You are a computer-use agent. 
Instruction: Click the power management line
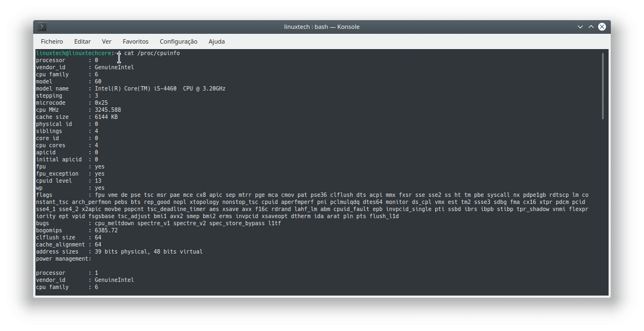[x=64, y=258]
